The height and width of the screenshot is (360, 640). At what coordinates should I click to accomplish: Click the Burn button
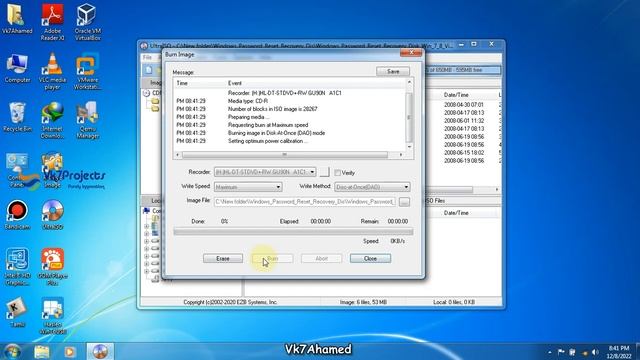click(x=272, y=258)
